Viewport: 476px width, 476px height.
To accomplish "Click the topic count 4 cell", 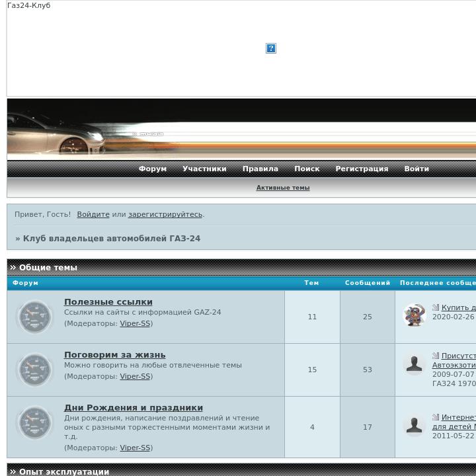I will click(312, 427).
